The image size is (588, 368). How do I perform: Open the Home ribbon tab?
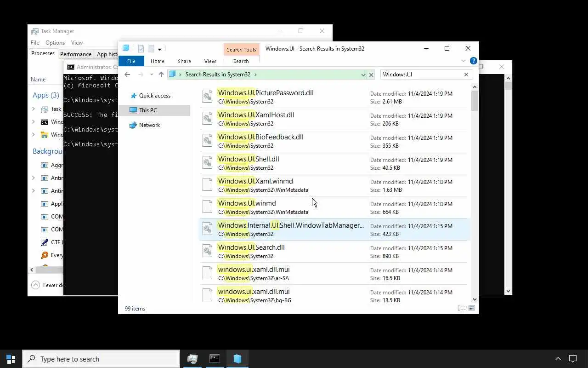click(x=157, y=61)
